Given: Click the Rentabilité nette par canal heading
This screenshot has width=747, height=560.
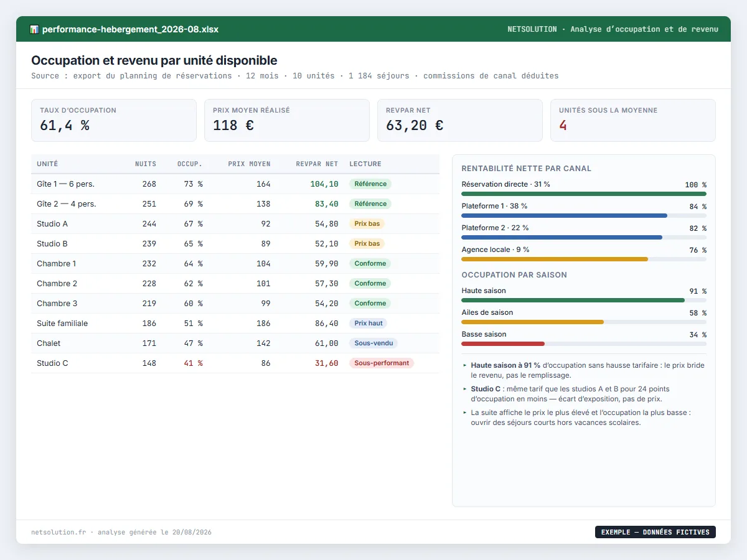Looking at the screenshot, I should (527, 169).
